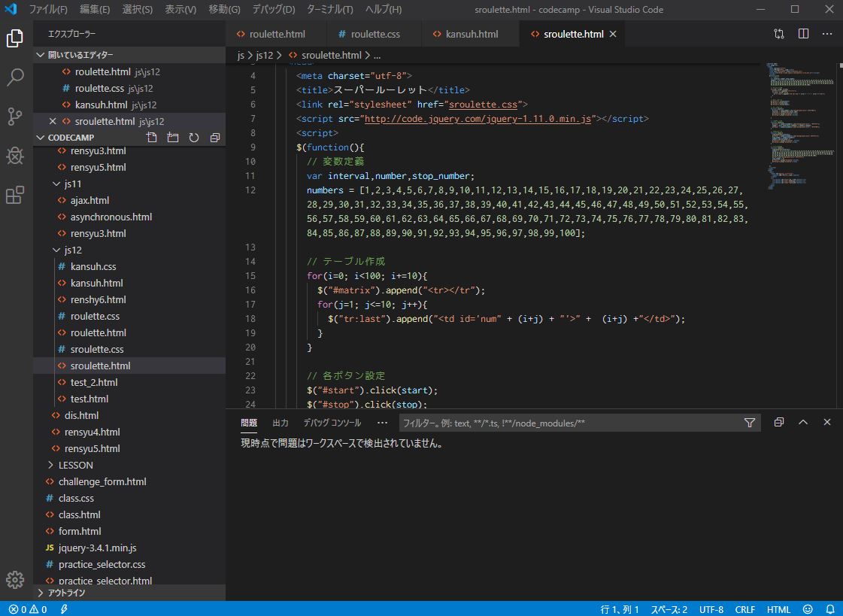The width and height of the screenshot is (843, 616).
Task: Collapse all folders in the explorer
Action: [x=214, y=138]
